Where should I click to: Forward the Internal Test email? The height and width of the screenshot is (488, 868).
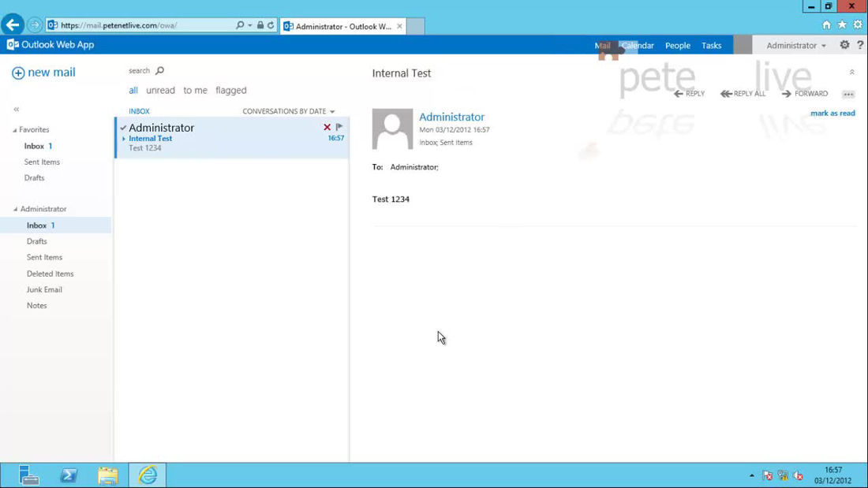pos(805,94)
